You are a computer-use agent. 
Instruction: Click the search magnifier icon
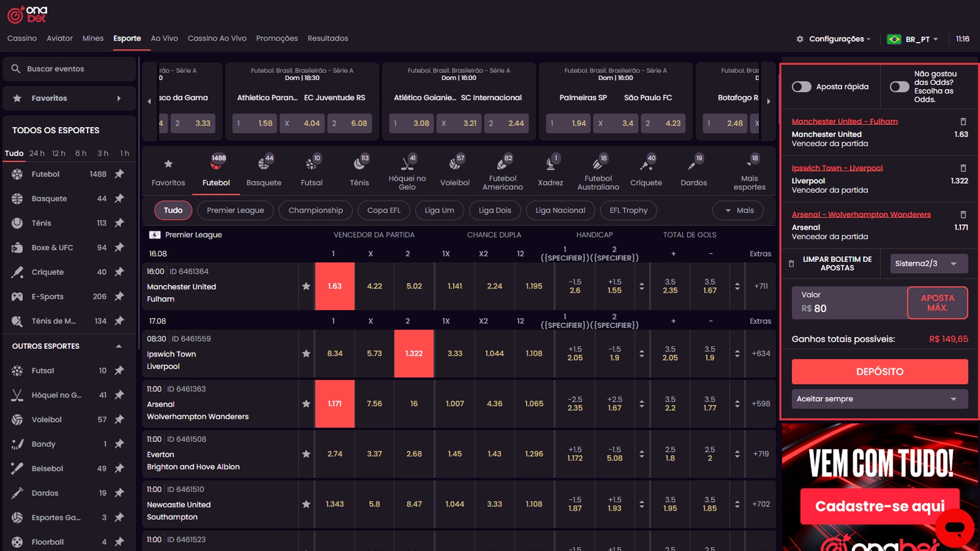[16, 69]
